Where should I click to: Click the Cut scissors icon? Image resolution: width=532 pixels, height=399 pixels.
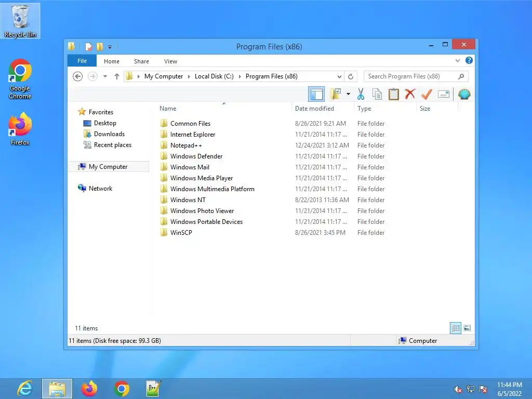coord(361,94)
